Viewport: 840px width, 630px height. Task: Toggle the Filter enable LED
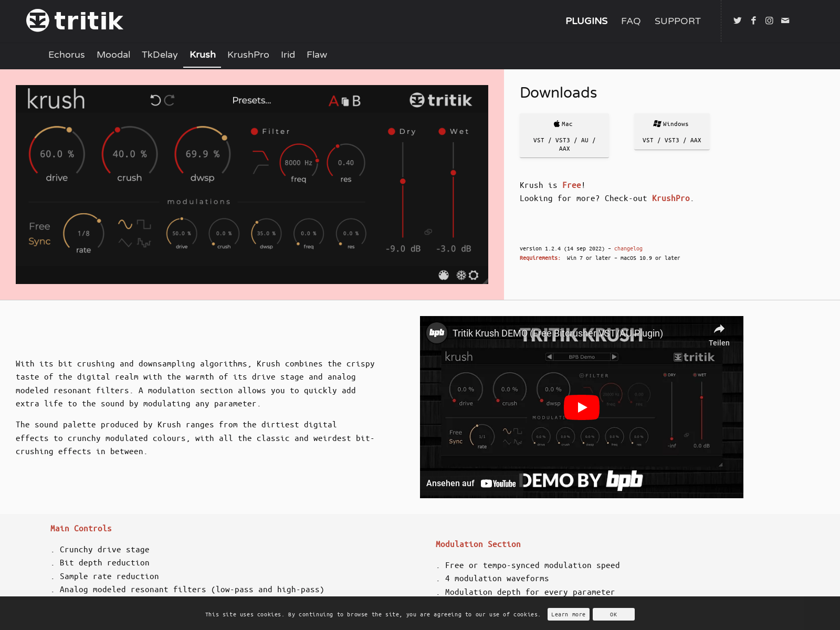click(254, 132)
